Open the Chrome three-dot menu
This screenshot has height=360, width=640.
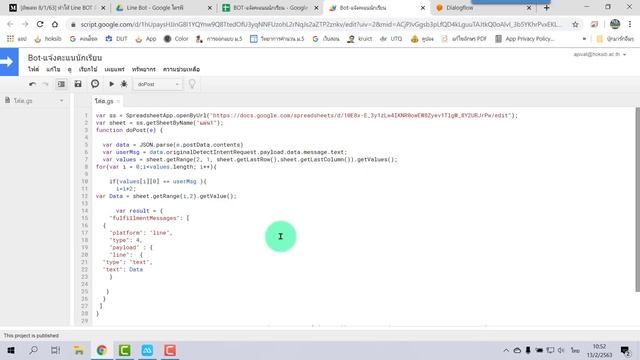630,24
